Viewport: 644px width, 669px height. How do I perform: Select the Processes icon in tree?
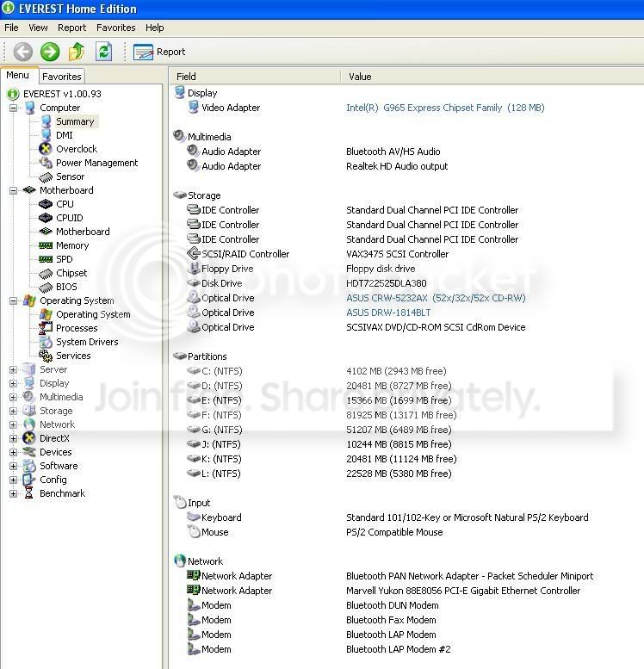click(x=46, y=328)
